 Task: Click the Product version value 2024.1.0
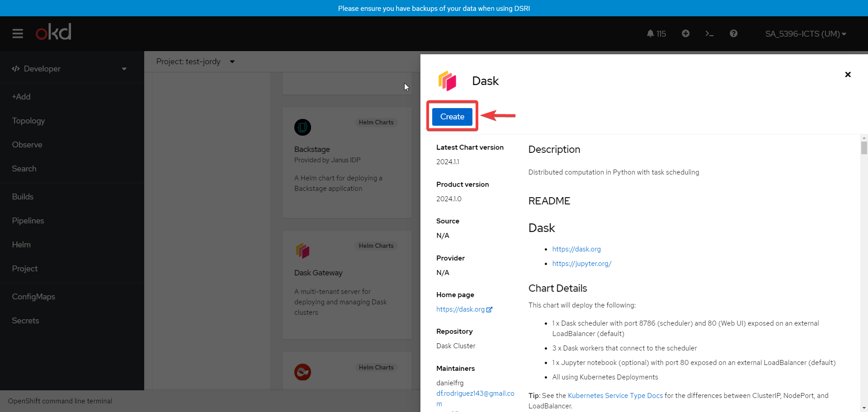tap(449, 199)
